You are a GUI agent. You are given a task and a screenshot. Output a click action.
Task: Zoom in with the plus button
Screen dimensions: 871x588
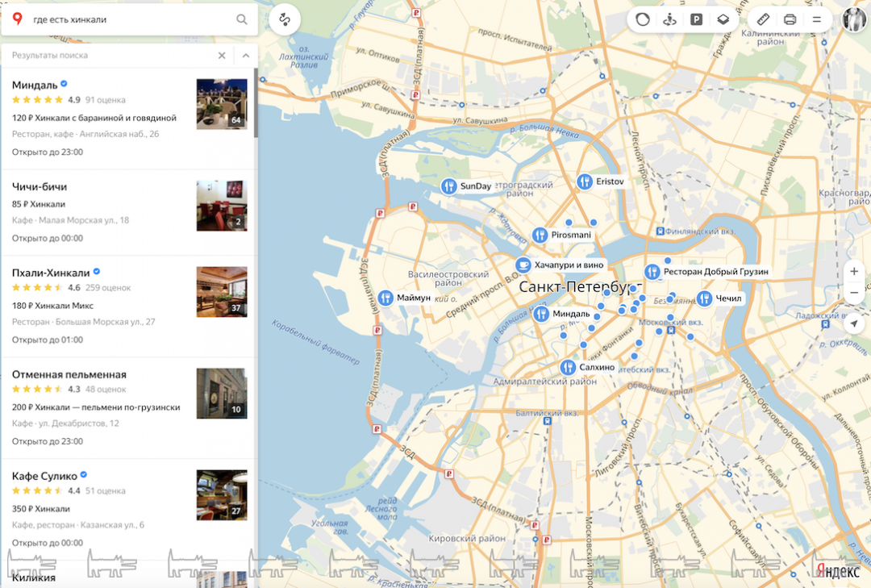854,271
